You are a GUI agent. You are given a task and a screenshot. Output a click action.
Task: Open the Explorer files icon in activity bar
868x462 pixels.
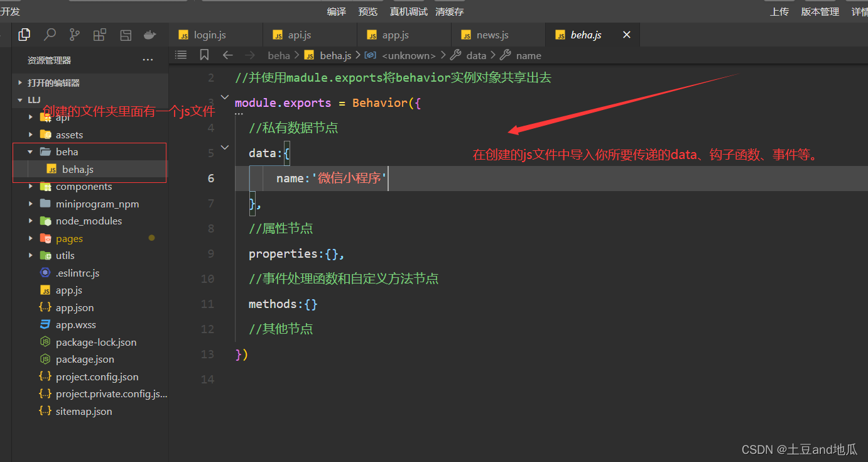click(24, 35)
